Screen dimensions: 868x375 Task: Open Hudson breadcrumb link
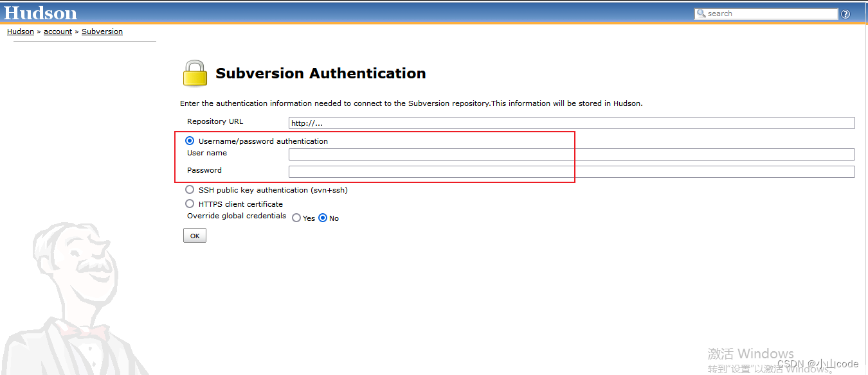21,31
